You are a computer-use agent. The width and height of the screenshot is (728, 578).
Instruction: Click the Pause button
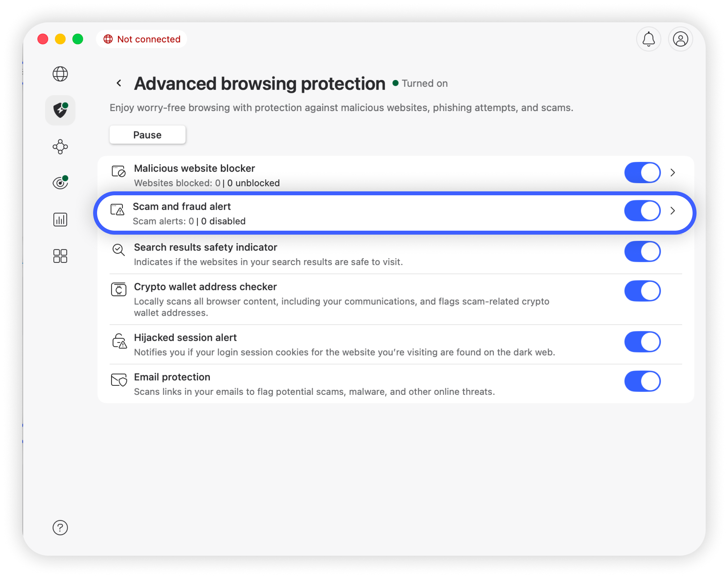[147, 135]
